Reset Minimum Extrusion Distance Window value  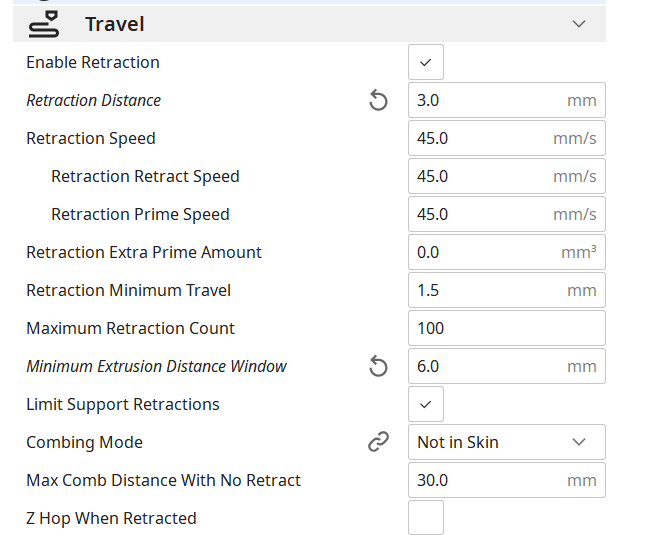click(x=378, y=366)
